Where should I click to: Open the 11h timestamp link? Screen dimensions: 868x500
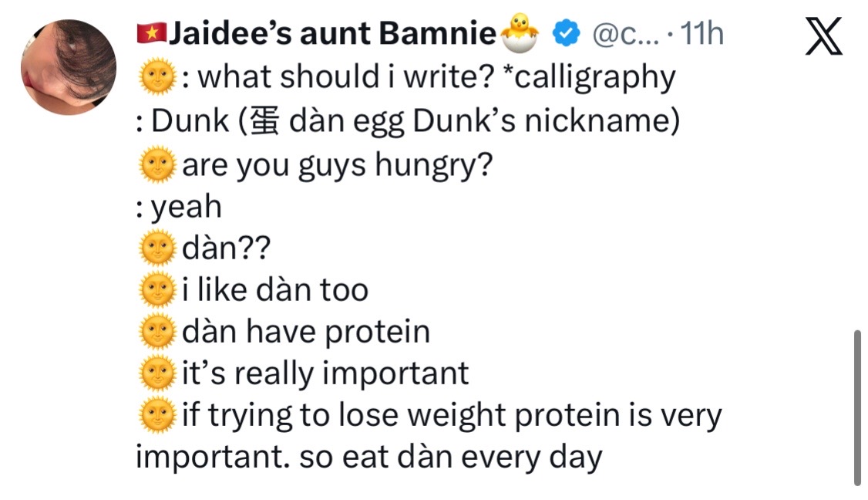(x=701, y=34)
